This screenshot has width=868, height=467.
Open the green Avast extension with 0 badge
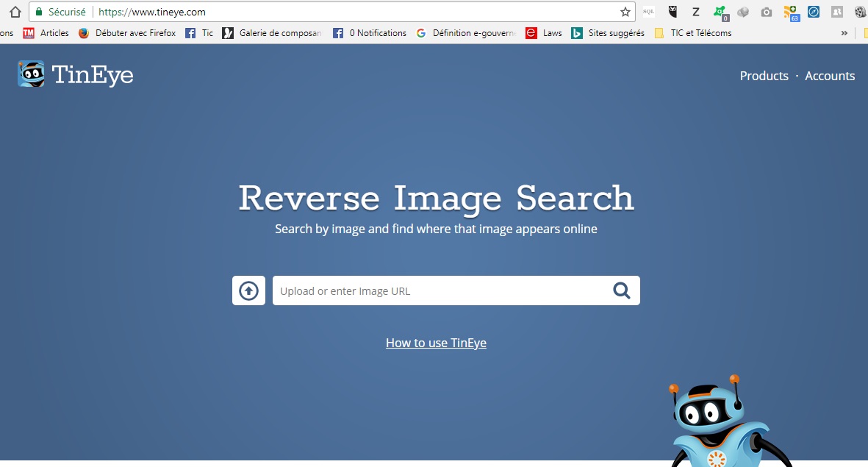(x=720, y=13)
